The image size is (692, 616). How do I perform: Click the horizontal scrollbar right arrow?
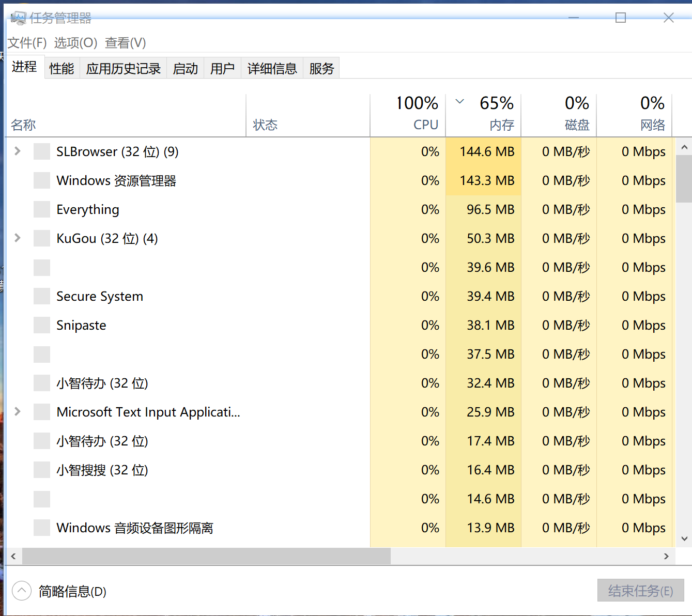tap(666, 556)
